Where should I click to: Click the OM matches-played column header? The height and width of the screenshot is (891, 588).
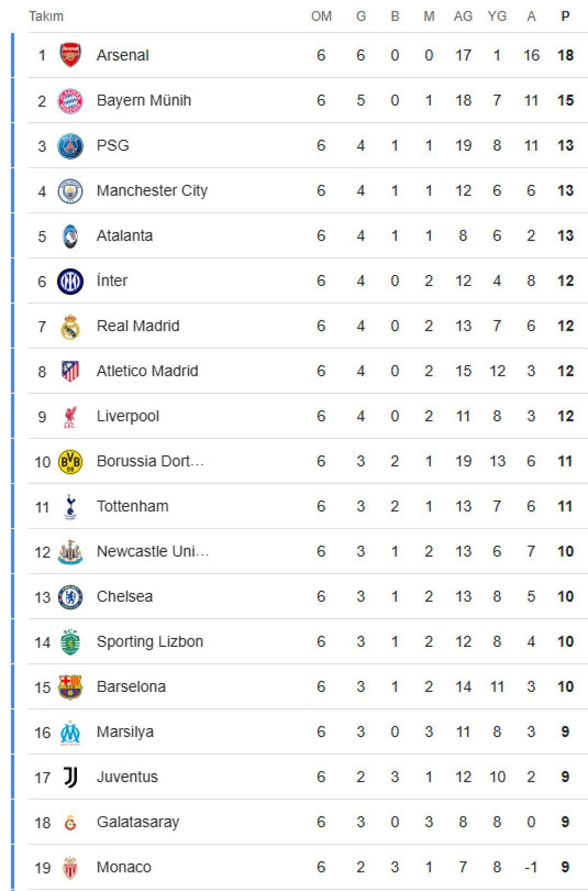(321, 16)
